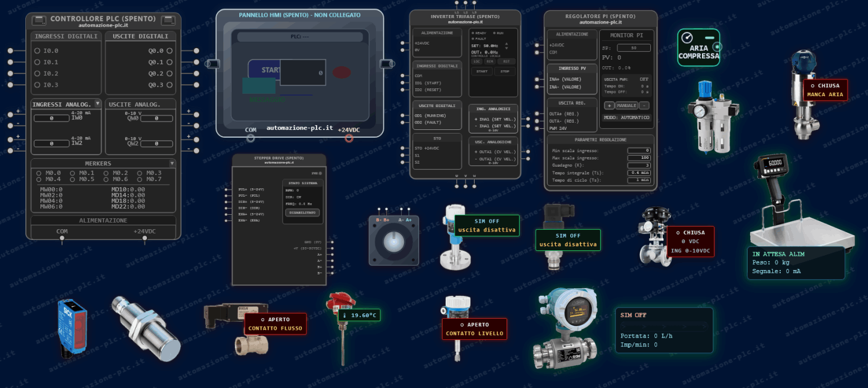The width and height of the screenshot is (868, 388).
Task: Click the ARIA COMPRESSA compressed air icon
Action: [x=698, y=47]
